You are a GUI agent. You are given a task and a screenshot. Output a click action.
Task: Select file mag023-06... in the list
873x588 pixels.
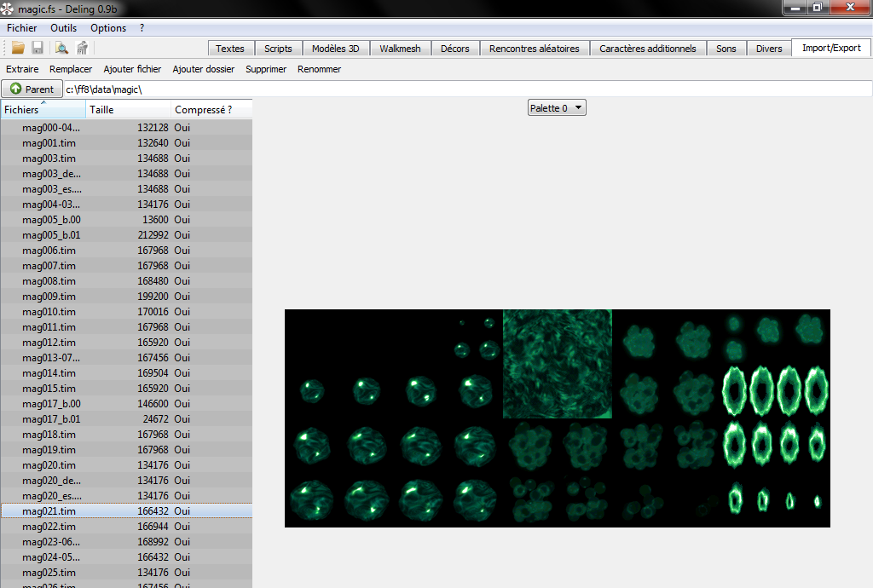point(126,542)
